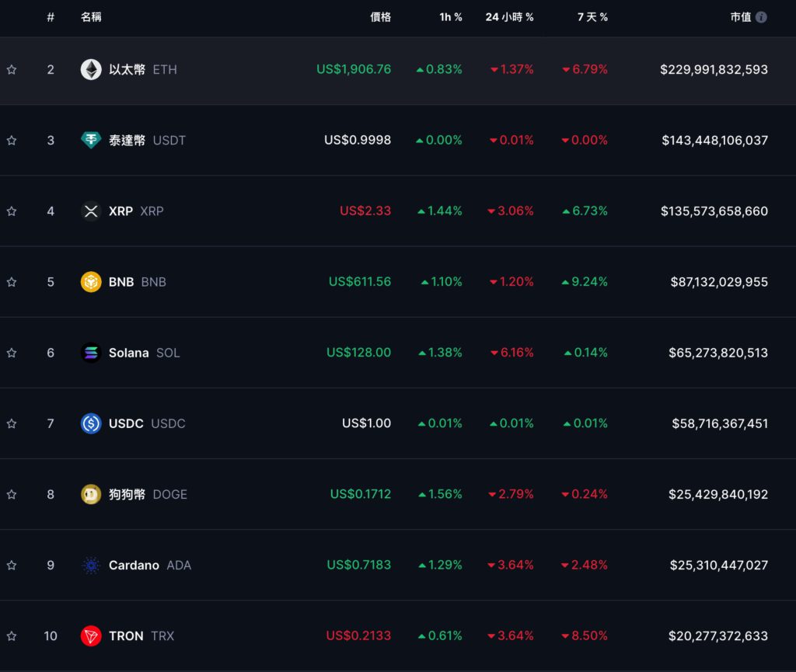Sort by 24 小時 % column header
This screenshot has height=672, width=796.
[x=509, y=17]
